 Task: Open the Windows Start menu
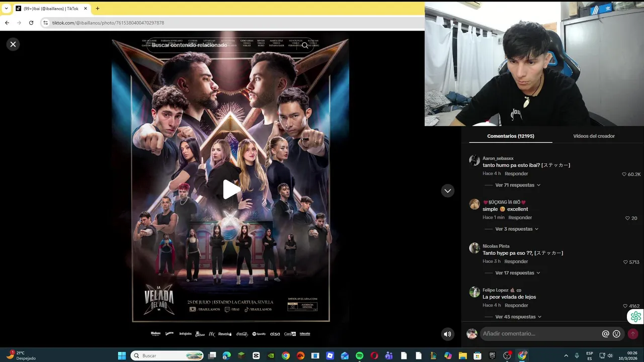122,355
